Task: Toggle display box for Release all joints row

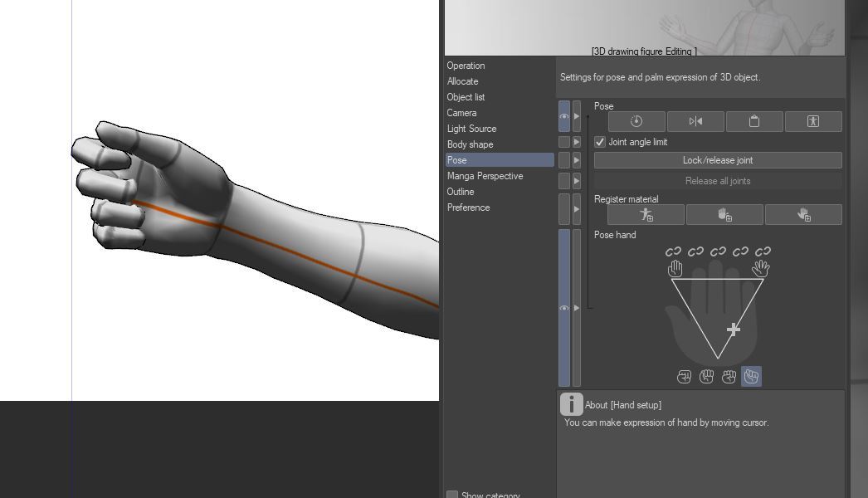Action: click(564, 181)
